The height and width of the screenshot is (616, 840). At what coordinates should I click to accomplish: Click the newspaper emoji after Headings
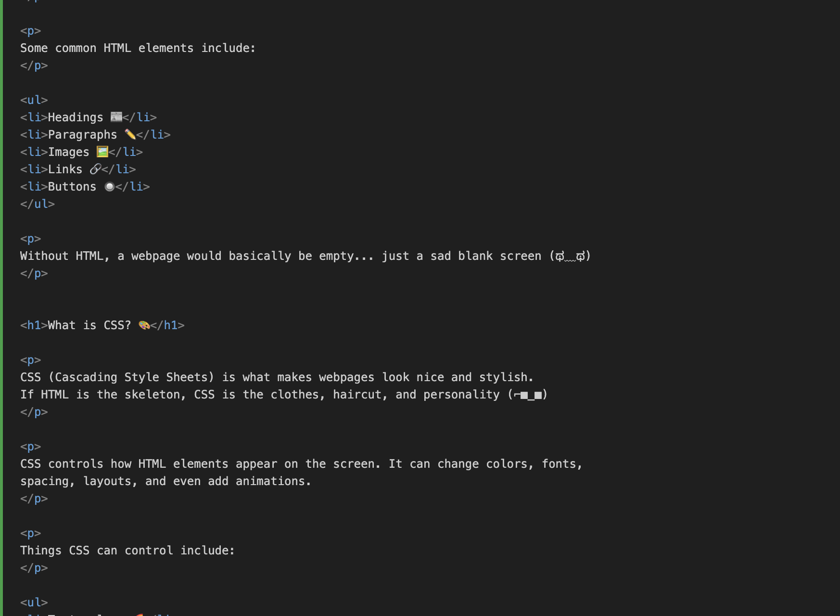116,117
